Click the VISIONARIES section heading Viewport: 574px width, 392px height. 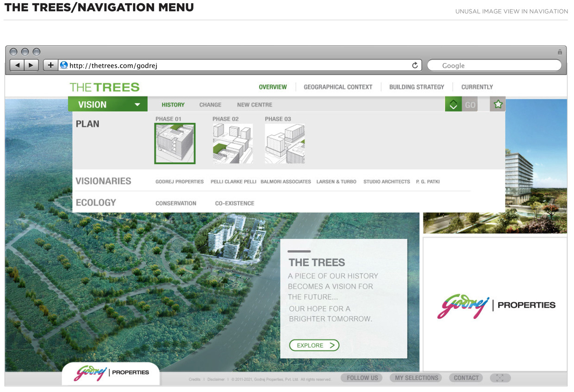coord(103,181)
